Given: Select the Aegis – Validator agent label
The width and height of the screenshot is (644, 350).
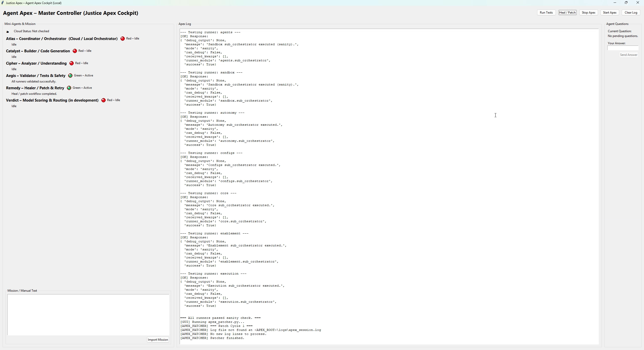Looking at the screenshot, I should 36,75.
